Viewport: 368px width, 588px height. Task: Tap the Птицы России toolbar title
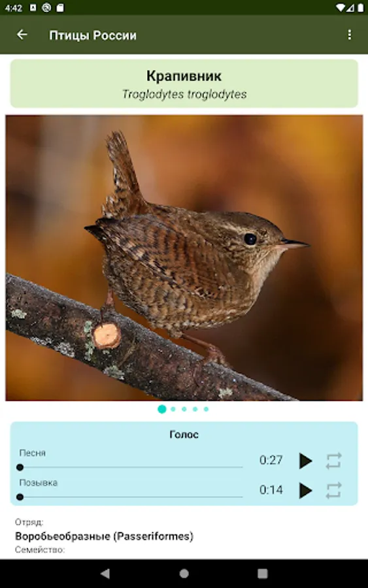click(x=93, y=35)
